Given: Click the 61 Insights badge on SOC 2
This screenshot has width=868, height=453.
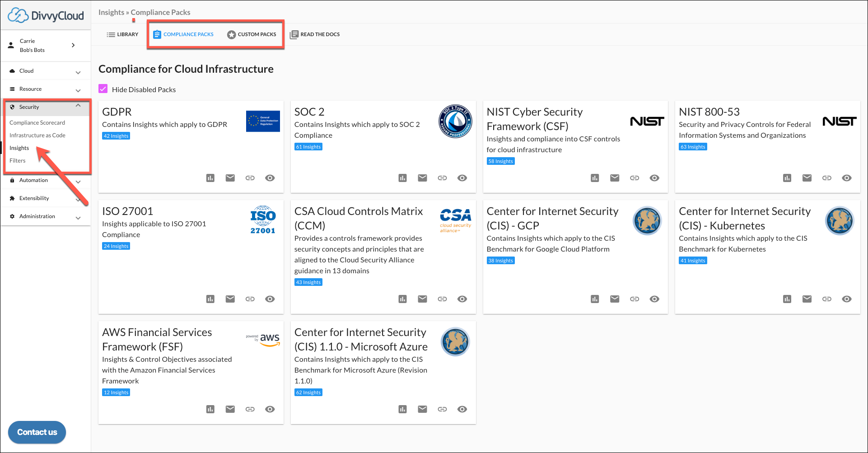Looking at the screenshot, I should (308, 147).
